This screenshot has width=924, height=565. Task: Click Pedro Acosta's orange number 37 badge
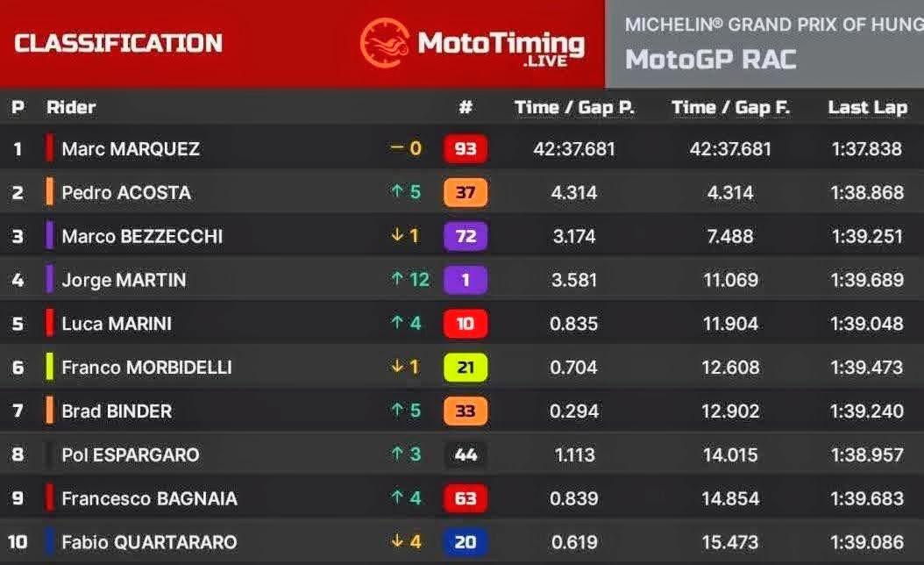click(466, 192)
